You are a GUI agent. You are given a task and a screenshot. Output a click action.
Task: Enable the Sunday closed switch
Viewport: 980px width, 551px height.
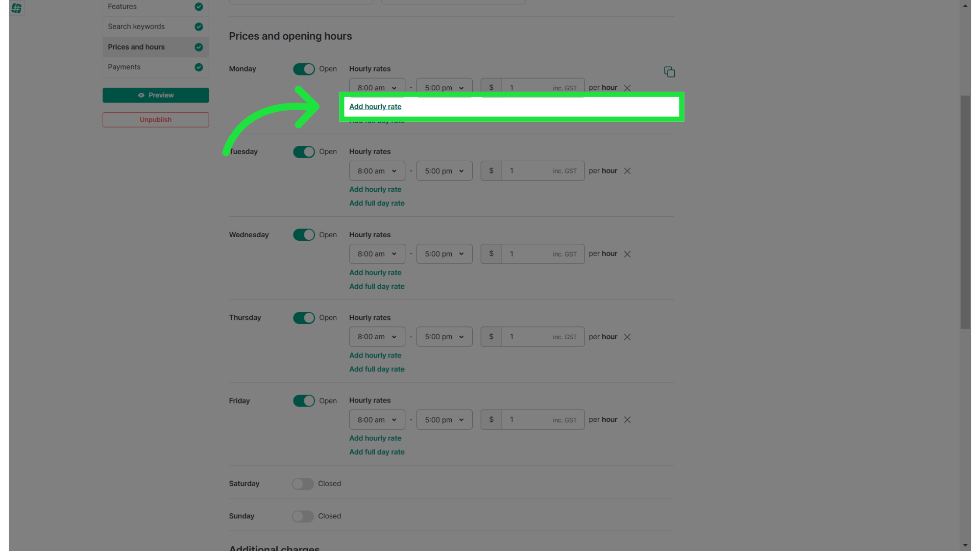click(x=303, y=516)
